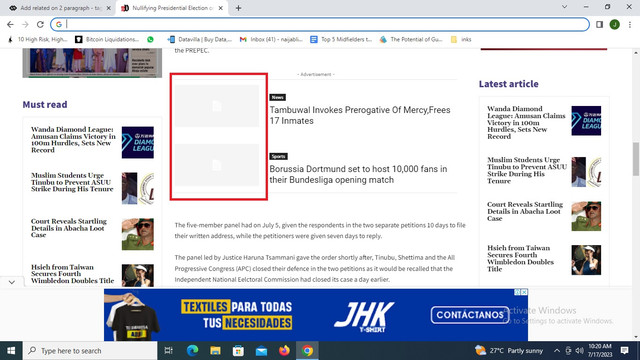640x360 pixels.
Task: Open the Chrome side panel
Action: (x=599, y=24)
